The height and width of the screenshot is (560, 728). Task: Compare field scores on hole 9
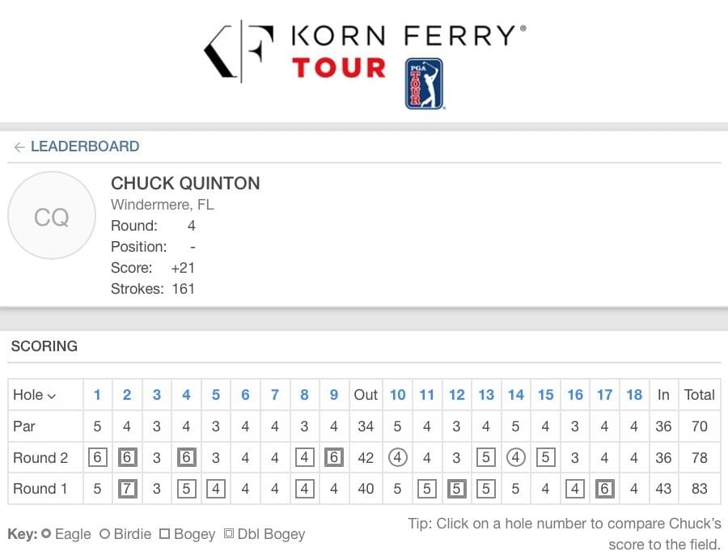pyautogui.click(x=334, y=395)
